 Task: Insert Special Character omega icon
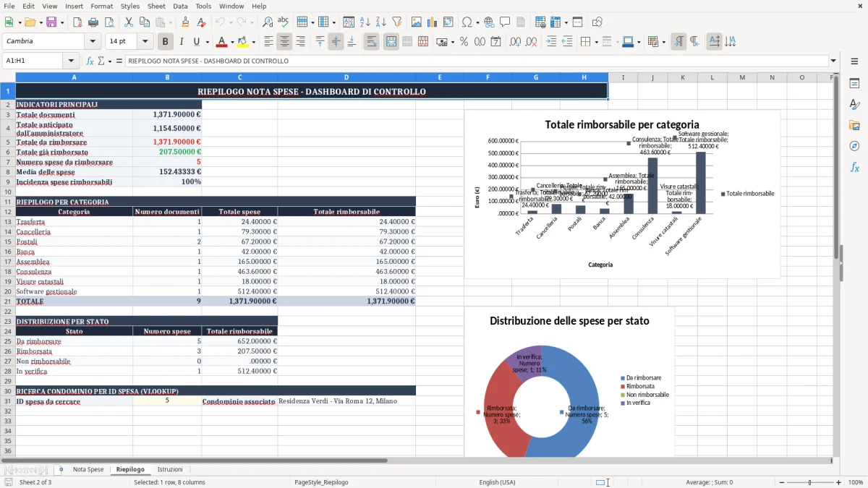click(467, 22)
